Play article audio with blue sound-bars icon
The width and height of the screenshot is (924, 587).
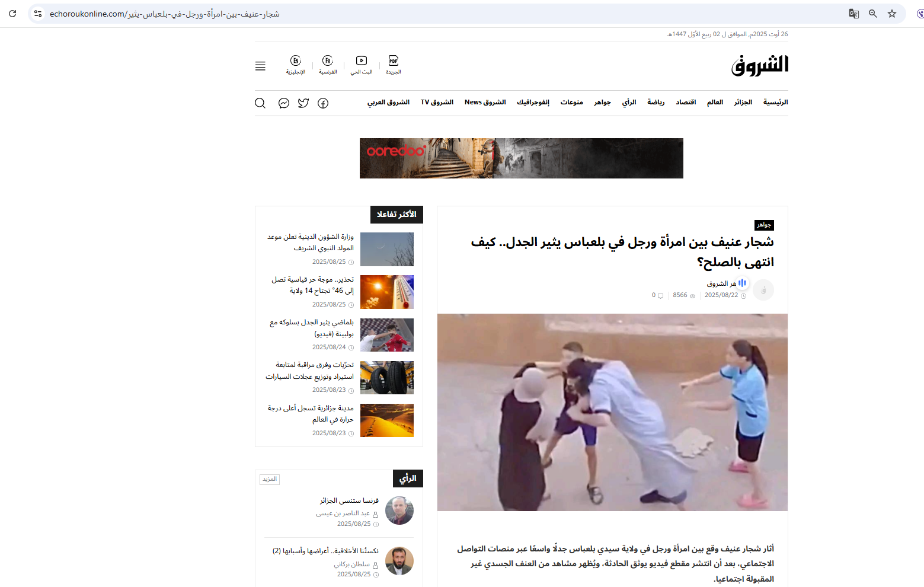(742, 283)
